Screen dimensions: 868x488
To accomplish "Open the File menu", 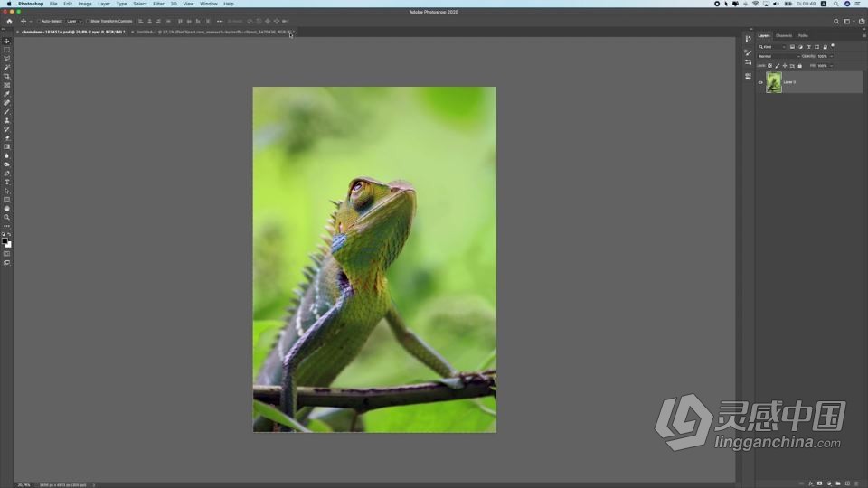I will (x=53, y=4).
